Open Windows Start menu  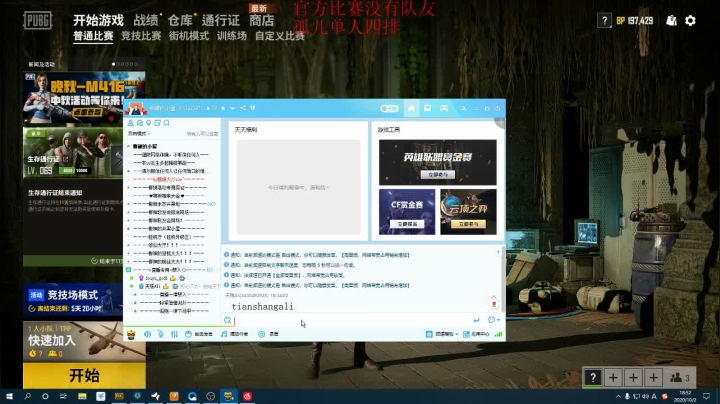click(x=9, y=396)
